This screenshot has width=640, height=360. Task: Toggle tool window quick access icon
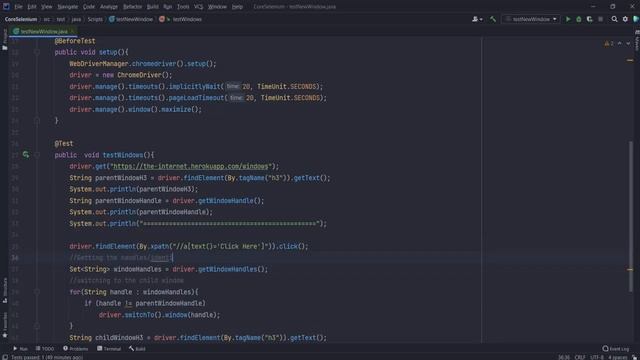coord(4,357)
